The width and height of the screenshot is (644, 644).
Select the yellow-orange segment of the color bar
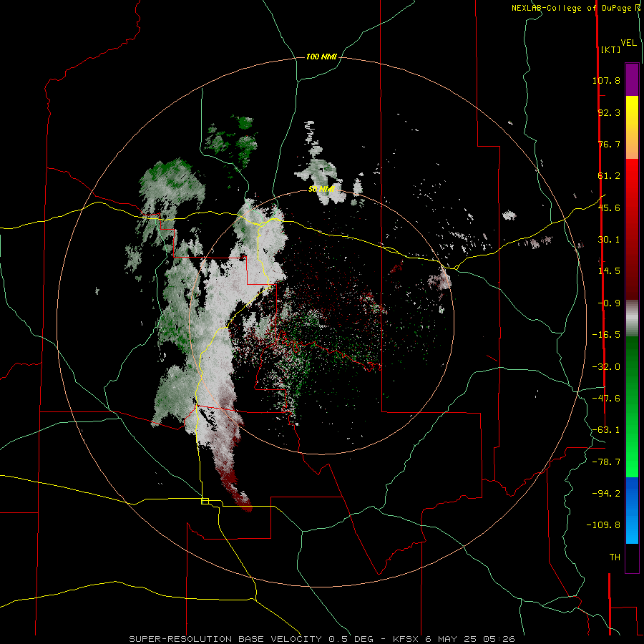click(x=632, y=127)
